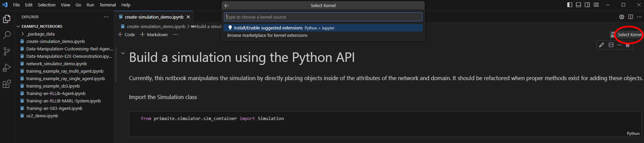Toggle the primary side bar visibility
This screenshot has height=143, width=644.
coord(570,5)
